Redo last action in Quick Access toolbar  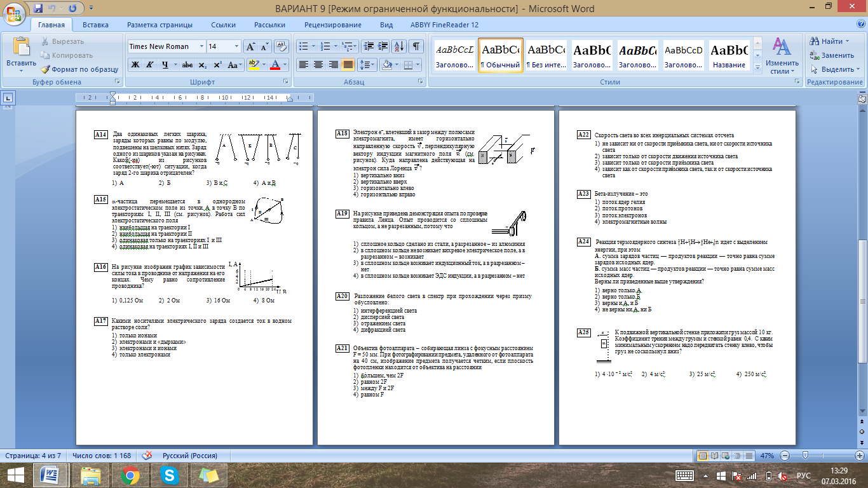72,8
